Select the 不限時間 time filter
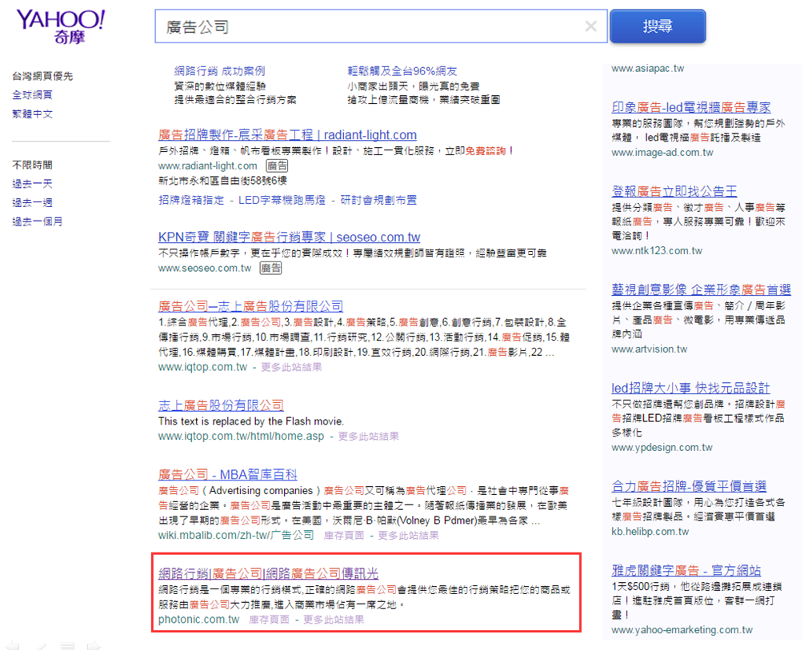The height and width of the screenshot is (650, 812). click(32, 165)
